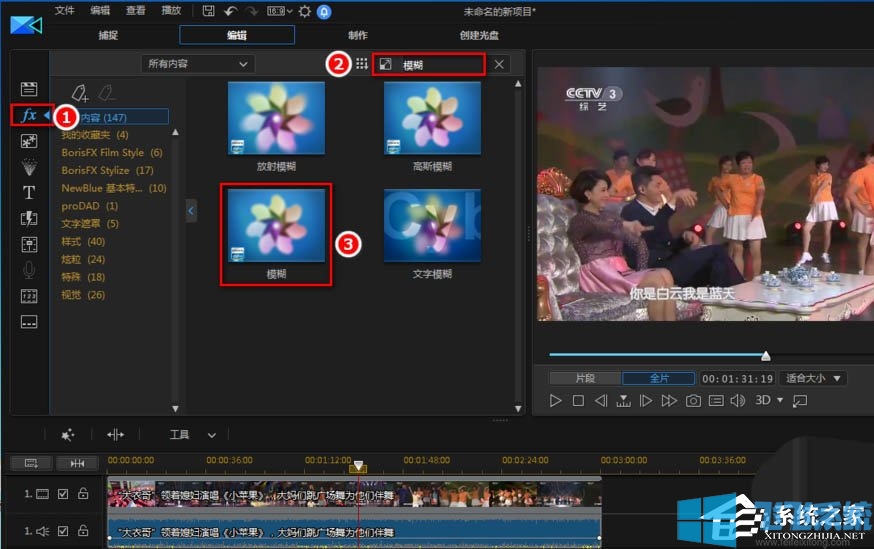This screenshot has width=874, height=549.
Task: Open the Effects (fx) room
Action: tap(29, 115)
